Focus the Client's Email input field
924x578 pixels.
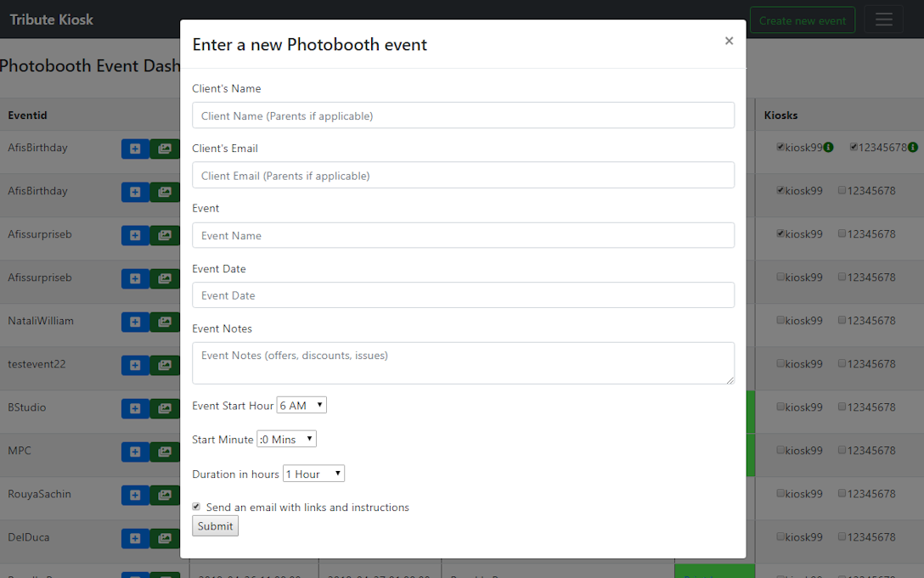tap(463, 176)
